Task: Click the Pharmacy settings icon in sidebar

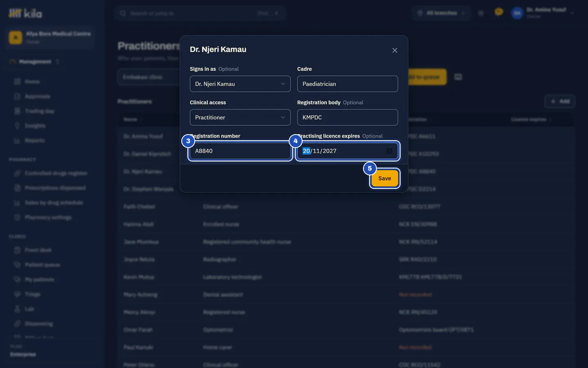Action: tap(17, 218)
